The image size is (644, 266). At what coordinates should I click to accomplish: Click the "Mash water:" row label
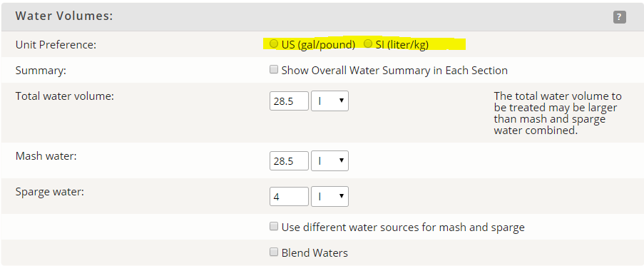(x=46, y=156)
